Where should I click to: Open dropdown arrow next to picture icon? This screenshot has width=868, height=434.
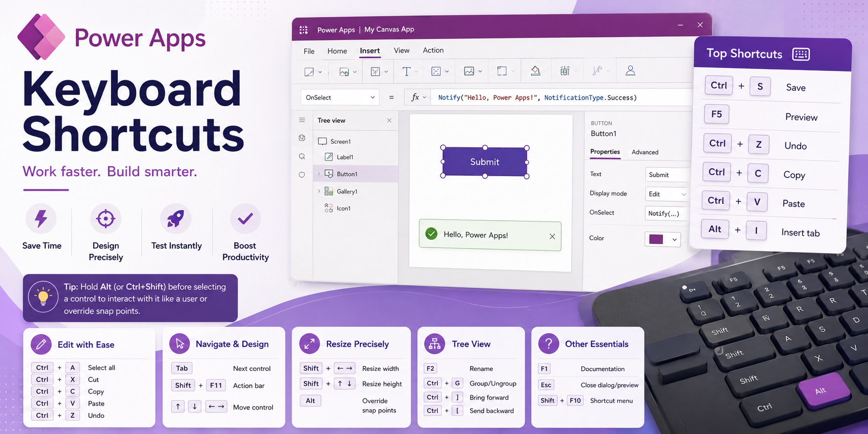pyautogui.click(x=480, y=71)
